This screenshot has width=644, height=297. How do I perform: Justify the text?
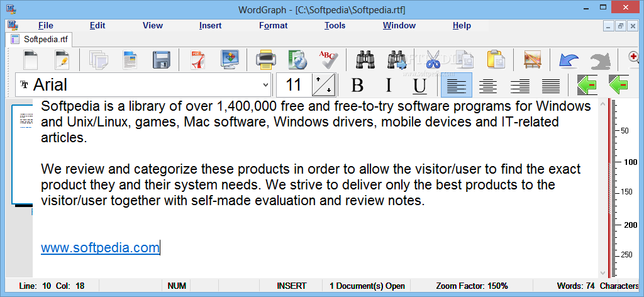[x=551, y=85]
